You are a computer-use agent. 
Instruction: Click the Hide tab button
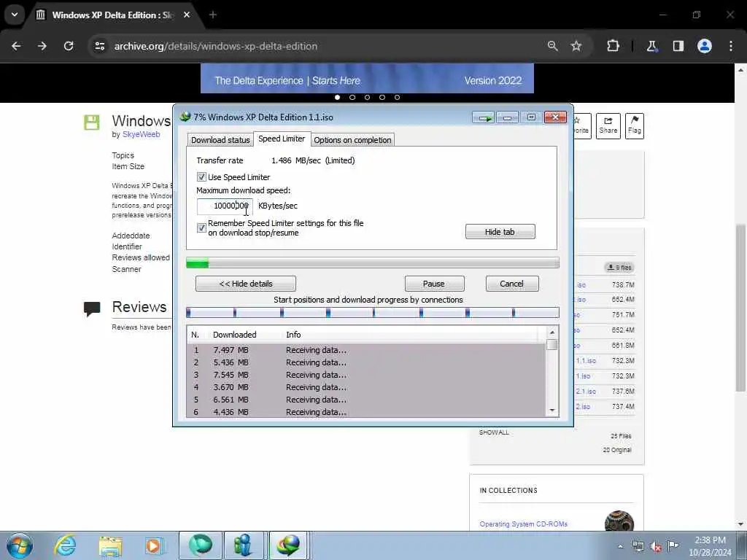500,232
